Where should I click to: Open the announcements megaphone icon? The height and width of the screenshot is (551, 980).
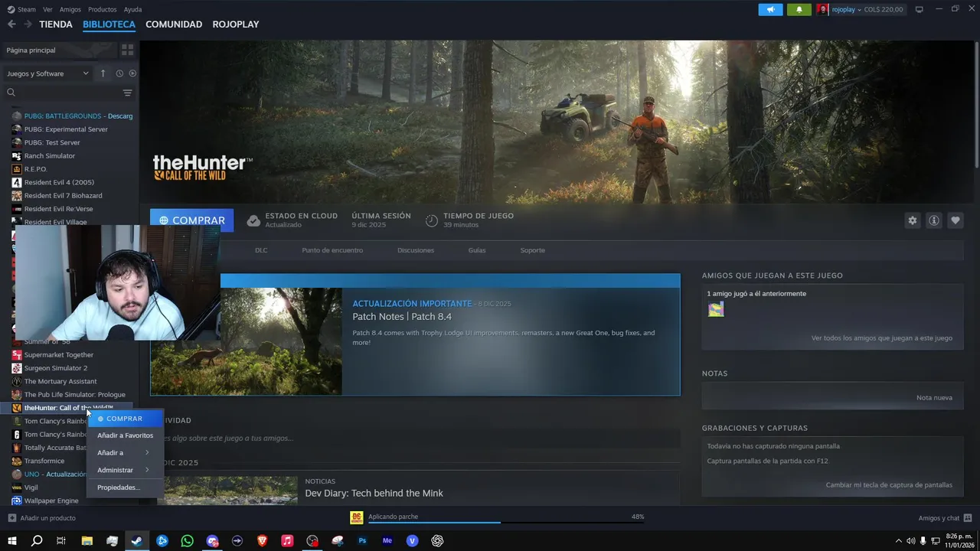[x=770, y=9]
